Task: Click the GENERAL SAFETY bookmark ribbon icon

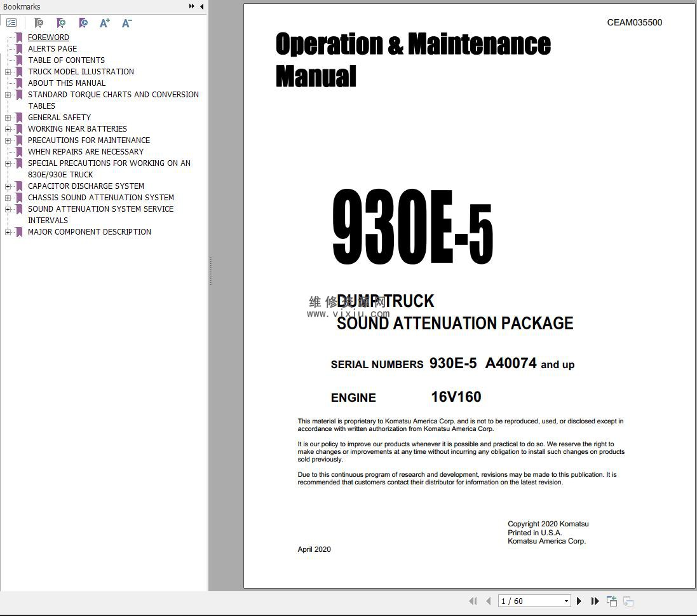Action: tap(19, 118)
